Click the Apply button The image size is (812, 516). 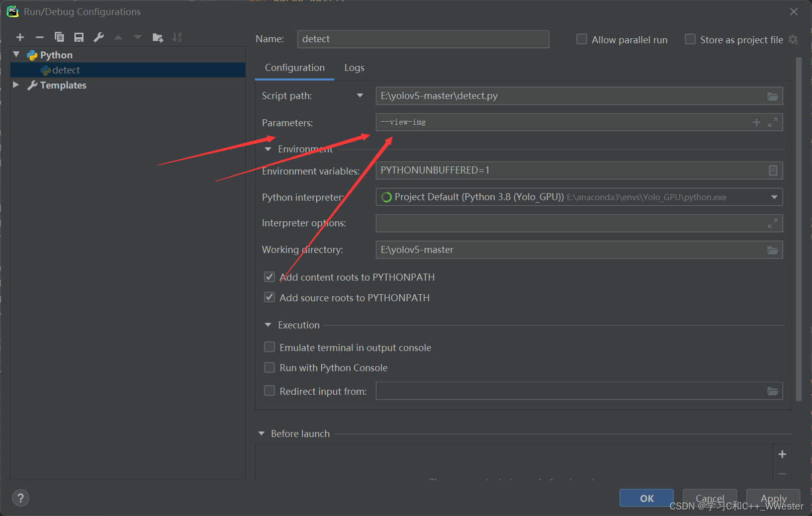coord(773,498)
